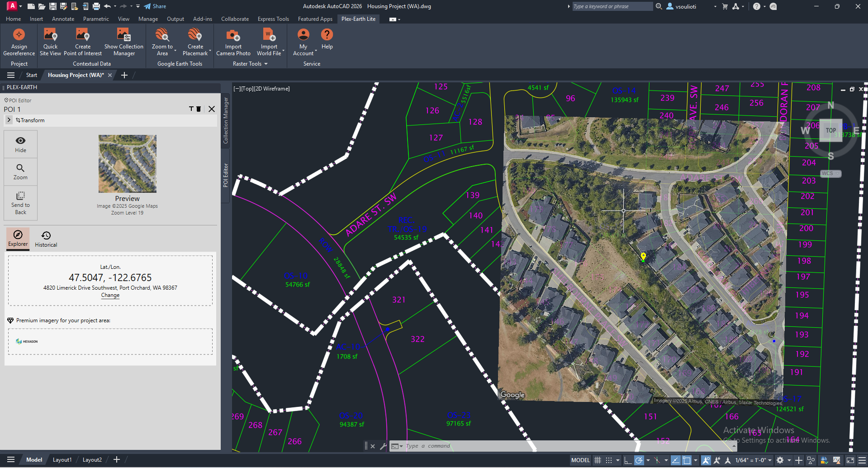Click the Zoom to Area tool
The width and height of the screenshot is (868, 468).
[162, 42]
